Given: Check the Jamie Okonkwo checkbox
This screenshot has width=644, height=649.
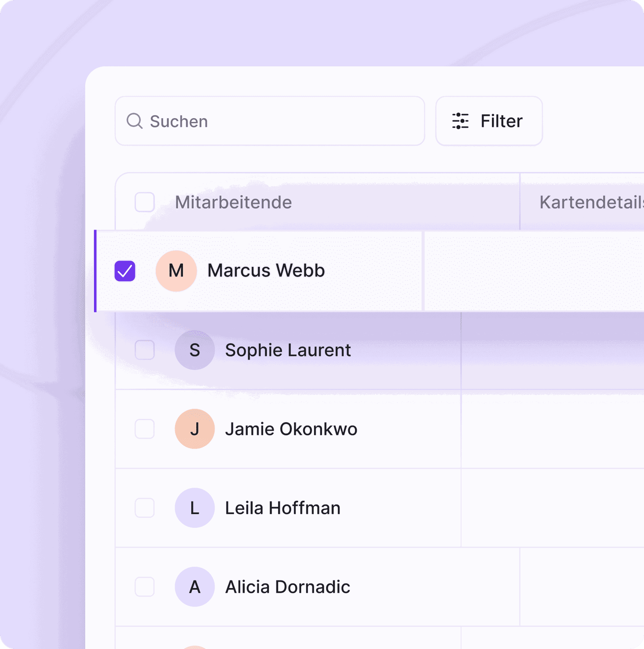Looking at the screenshot, I should click(x=145, y=429).
